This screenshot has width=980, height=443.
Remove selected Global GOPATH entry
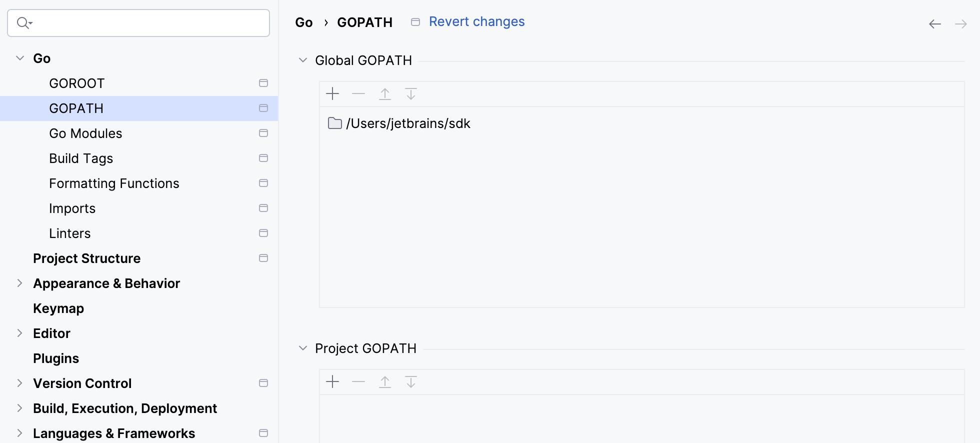tap(358, 93)
